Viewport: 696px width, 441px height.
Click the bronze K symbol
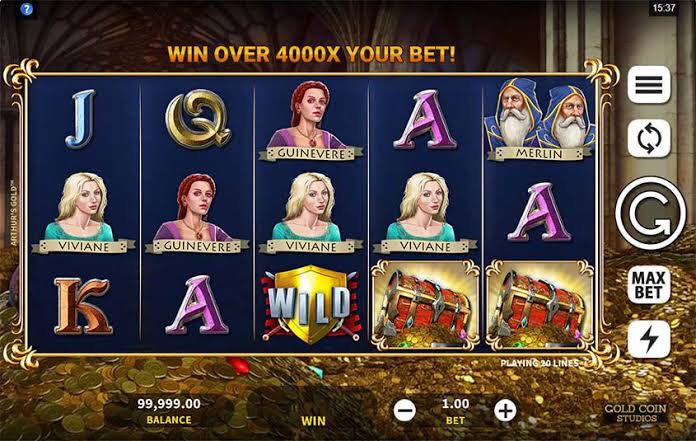pyautogui.click(x=83, y=306)
